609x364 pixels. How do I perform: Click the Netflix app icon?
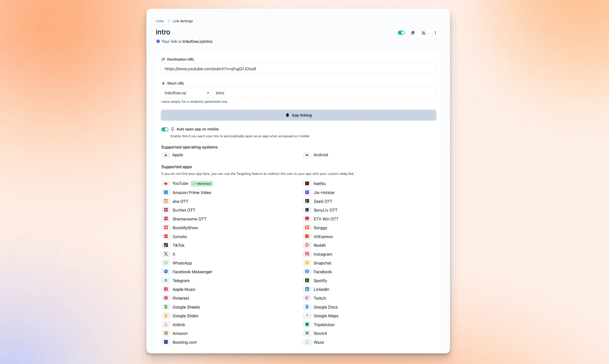tap(307, 184)
